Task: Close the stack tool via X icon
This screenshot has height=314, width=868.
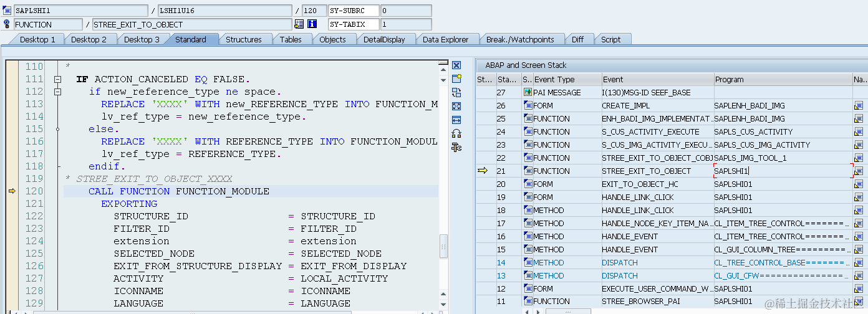Action: point(456,65)
